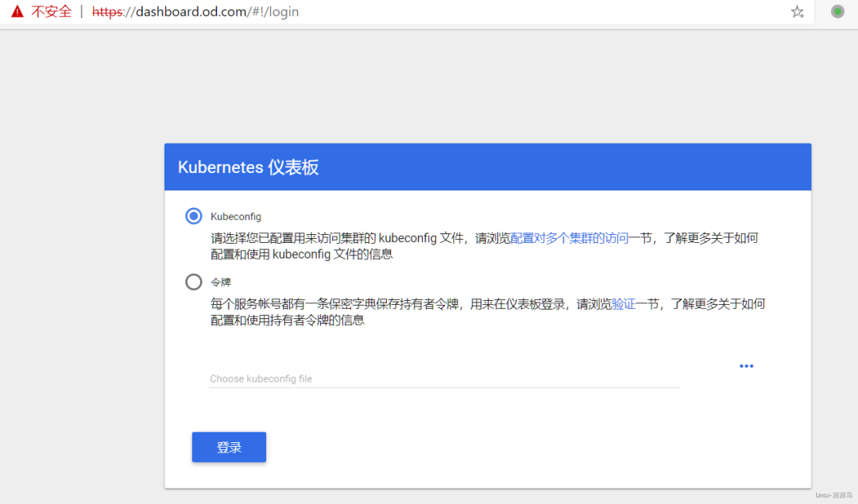
Task: Click the bookmark star icon in address bar
Action: [x=796, y=12]
